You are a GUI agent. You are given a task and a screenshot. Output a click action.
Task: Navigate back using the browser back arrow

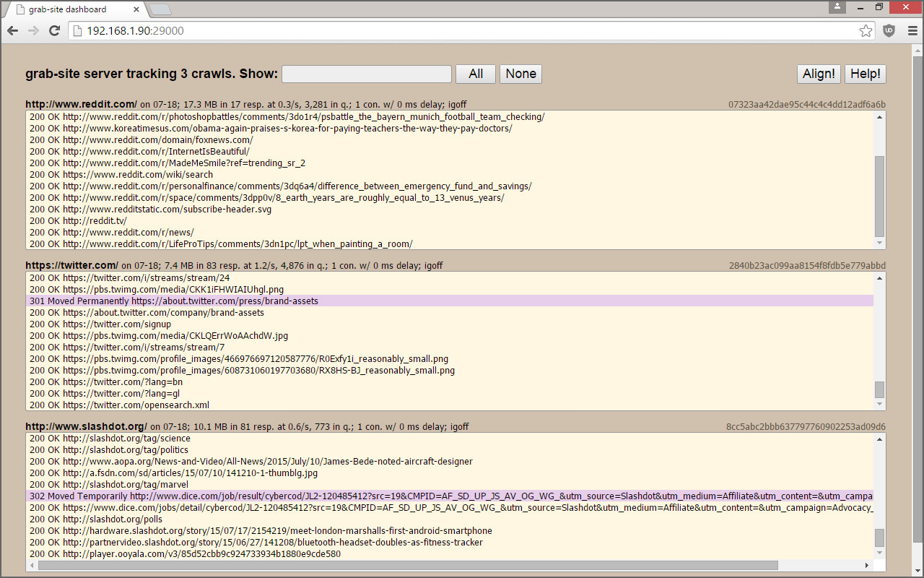point(12,30)
